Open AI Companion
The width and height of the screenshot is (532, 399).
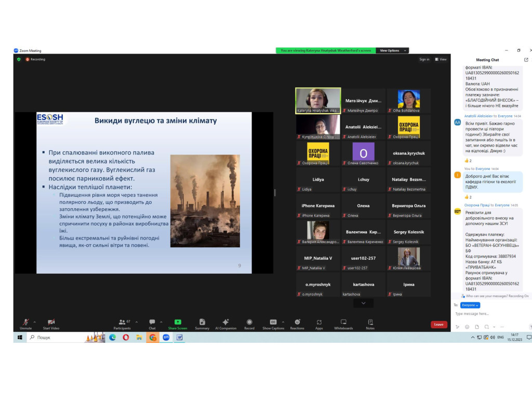click(225, 324)
